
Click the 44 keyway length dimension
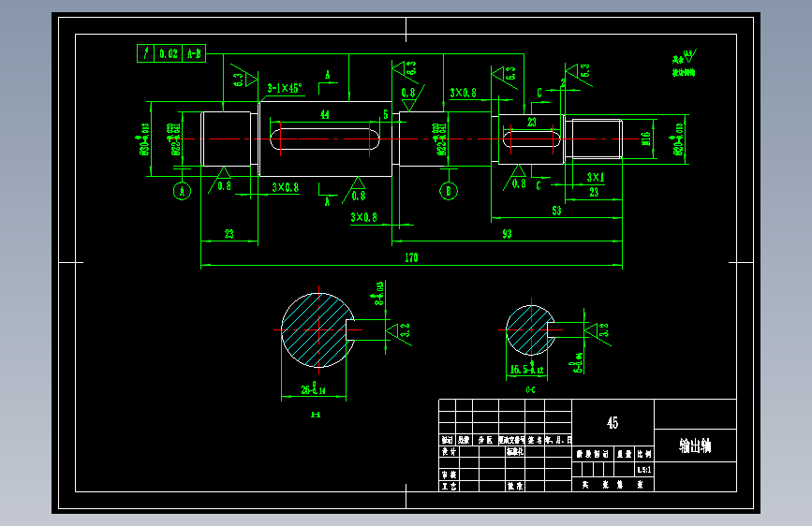pos(325,114)
